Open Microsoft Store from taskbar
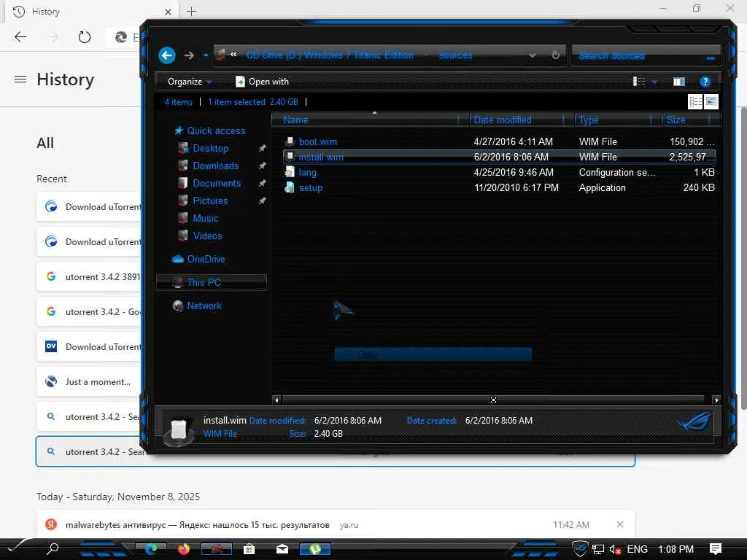Image resolution: width=747 pixels, height=560 pixels. [249, 549]
